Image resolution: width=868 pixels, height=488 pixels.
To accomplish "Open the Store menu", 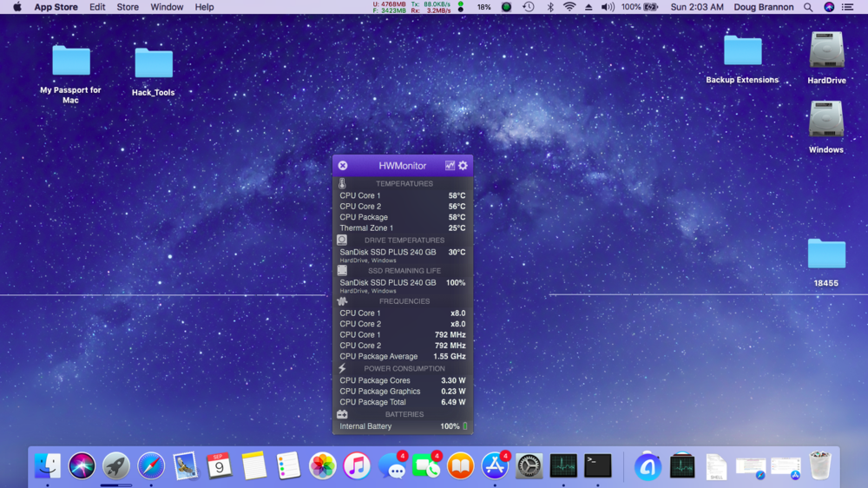I will click(x=128, y=7).
